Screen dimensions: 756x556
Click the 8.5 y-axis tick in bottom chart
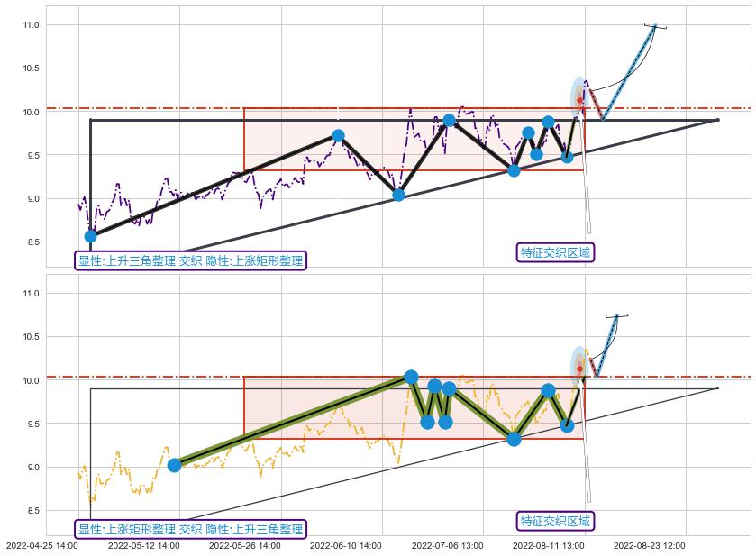pos(33,511)
